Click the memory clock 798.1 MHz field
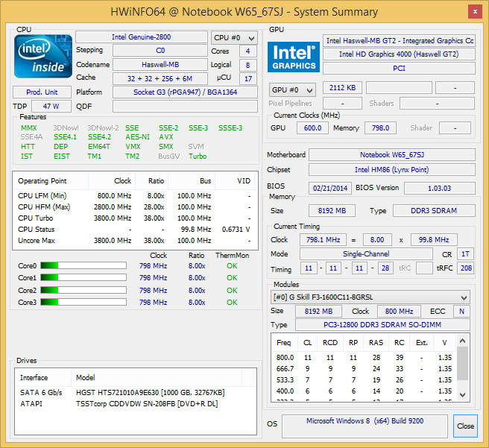 pyautogui.click(x=323, y=240)
